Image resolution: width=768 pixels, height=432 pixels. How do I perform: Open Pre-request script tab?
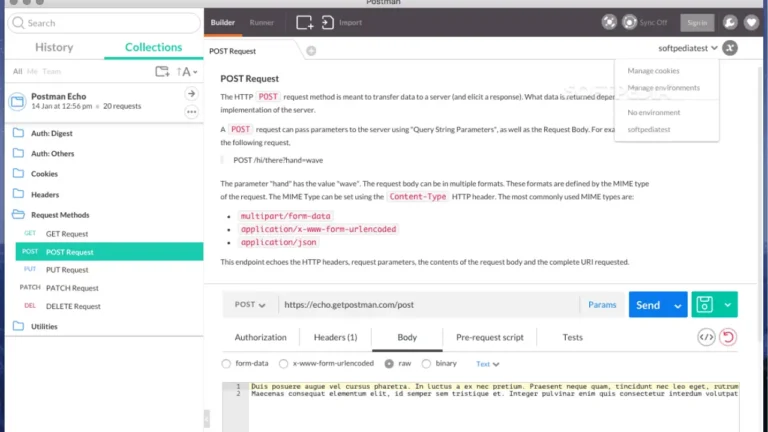click(x=490, y=337)
